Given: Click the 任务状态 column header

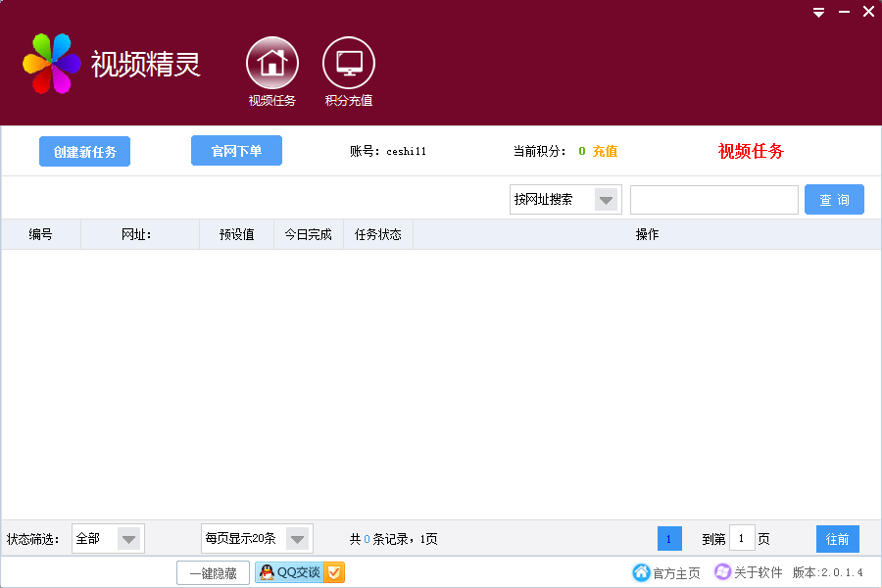Looking at the screenshot, I should (x=378, y=234).
